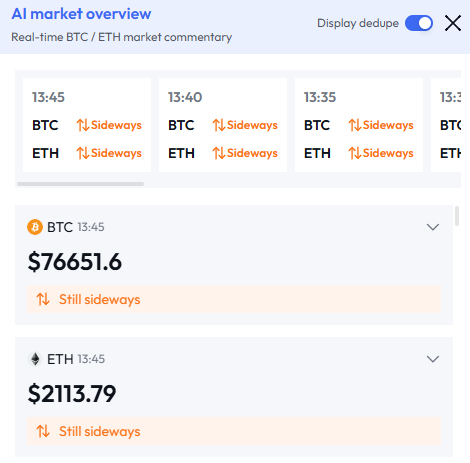Image resolution: width=470 pixels, height=463 pixels.
Task: Click the up-down arrows icon in BTC banner
Action: [43, 299]
